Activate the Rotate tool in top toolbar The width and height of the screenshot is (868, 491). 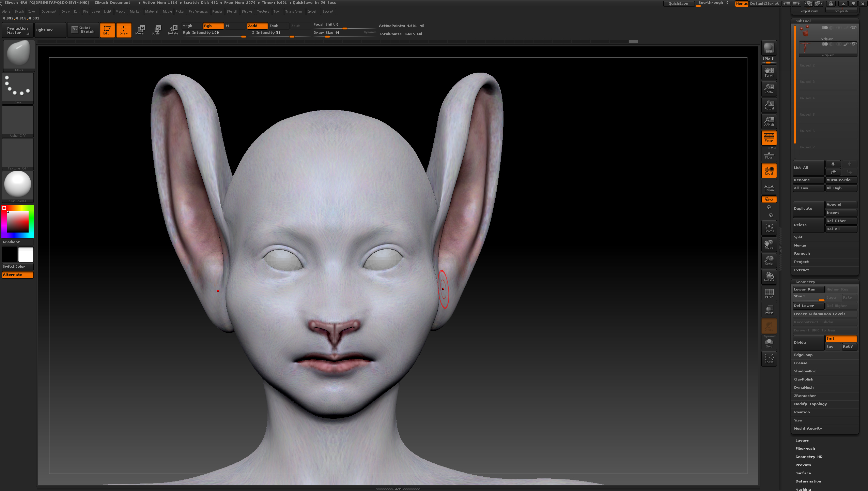point(173,30)
